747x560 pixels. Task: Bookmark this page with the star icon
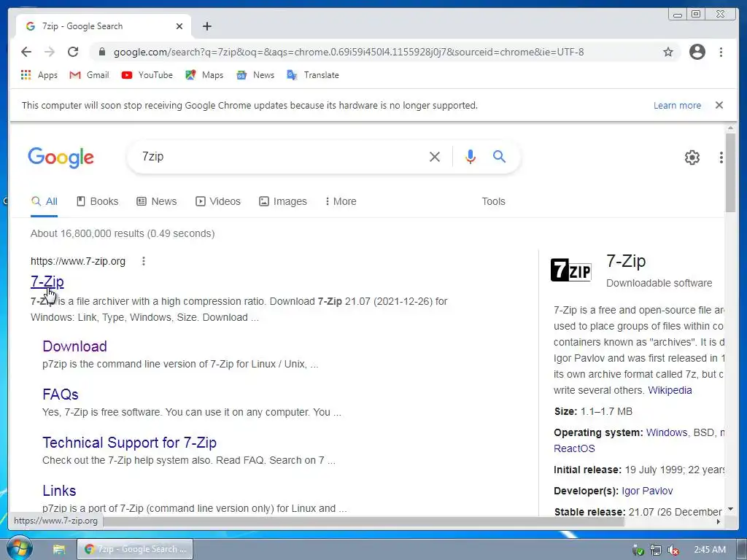click(x=668, y=52)
